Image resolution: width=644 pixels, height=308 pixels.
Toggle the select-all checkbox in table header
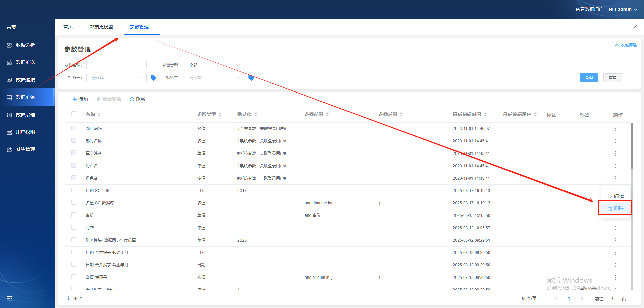coord(74,114)
